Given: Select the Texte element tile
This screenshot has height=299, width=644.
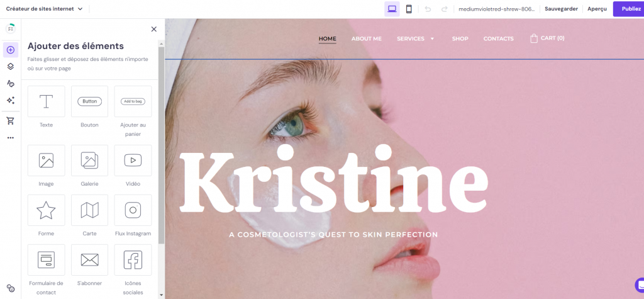Looking at the screenshot, I should tap(46, 102).
